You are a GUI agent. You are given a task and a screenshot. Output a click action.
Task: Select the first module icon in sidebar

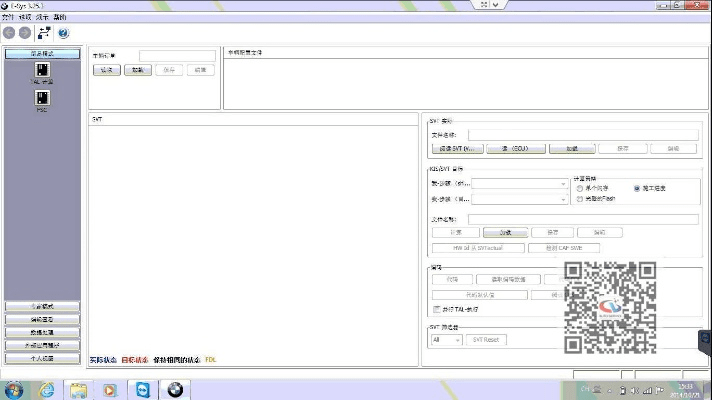click(42, 70)
